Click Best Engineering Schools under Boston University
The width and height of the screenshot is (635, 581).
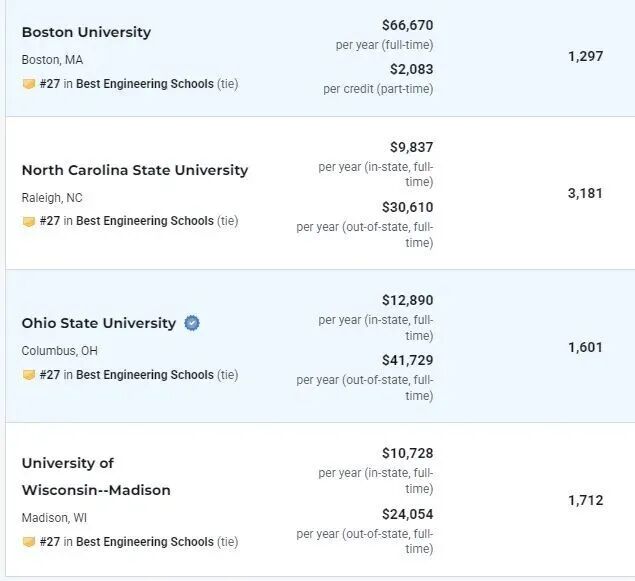145,84
